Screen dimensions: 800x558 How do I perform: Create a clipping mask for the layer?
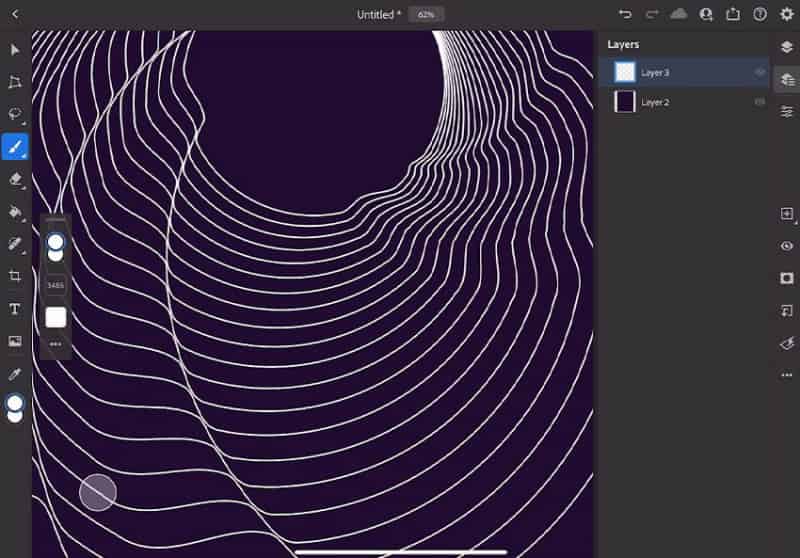787,311
